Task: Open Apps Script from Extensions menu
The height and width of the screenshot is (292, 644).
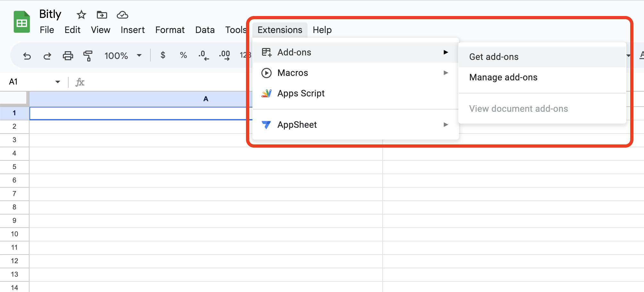Action: click(x=301, y=93)
